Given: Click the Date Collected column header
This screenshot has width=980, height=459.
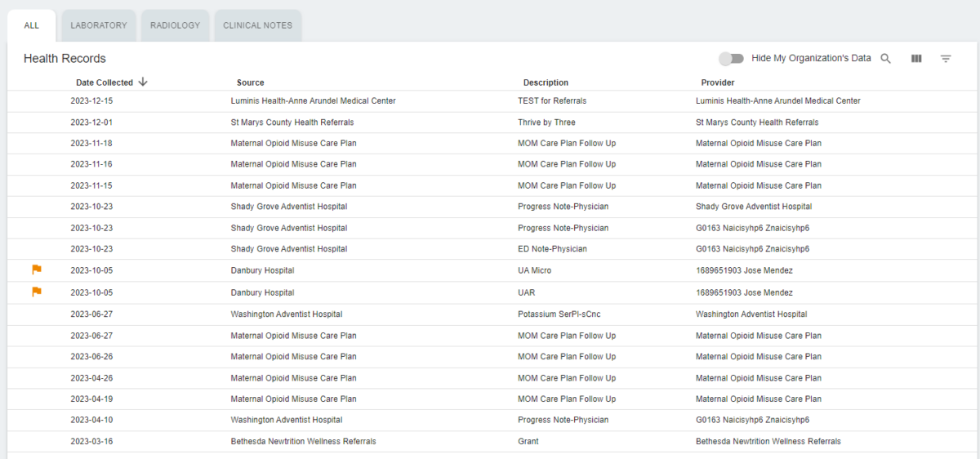Looking at the screenshot, I should [104, 82].
